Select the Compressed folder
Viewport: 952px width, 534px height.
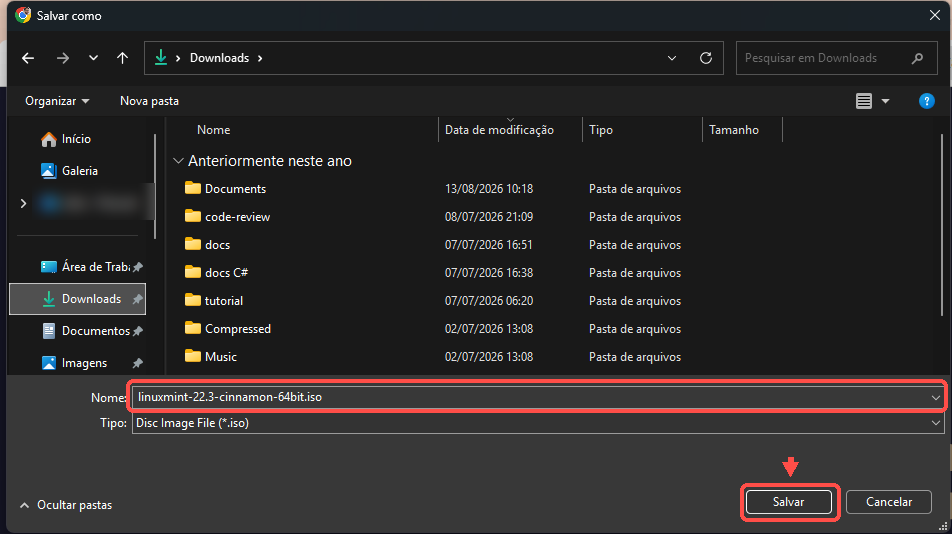coord(228,328)
